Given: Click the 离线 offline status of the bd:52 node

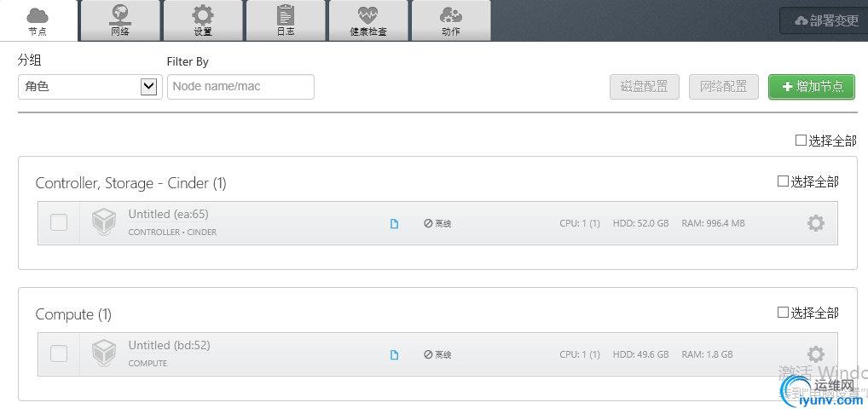Looking at the screenshot, I should coord(437,355).
